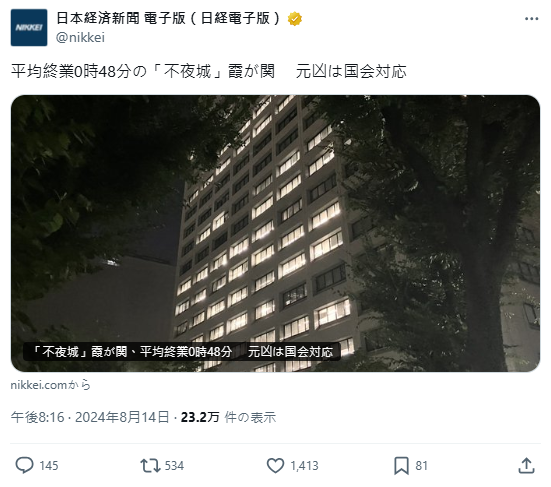The height and width of the screenshot is (487, 551).
Task: Open the Nikkei profile avatar
Action: pos(29,28)
